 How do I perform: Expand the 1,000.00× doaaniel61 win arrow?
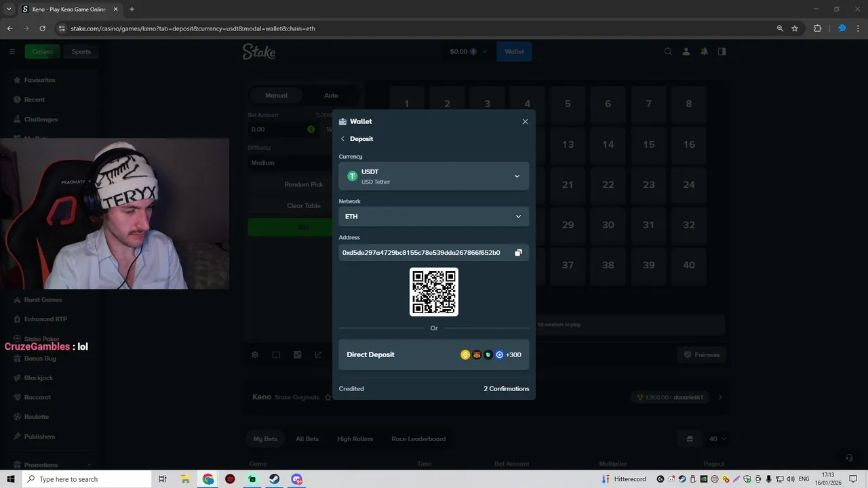tap(720, 397)
